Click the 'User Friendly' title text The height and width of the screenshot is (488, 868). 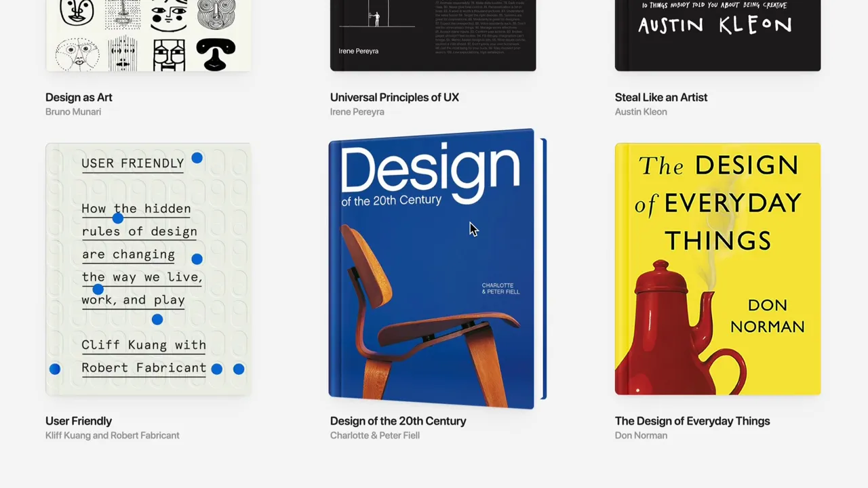point(79,421)
